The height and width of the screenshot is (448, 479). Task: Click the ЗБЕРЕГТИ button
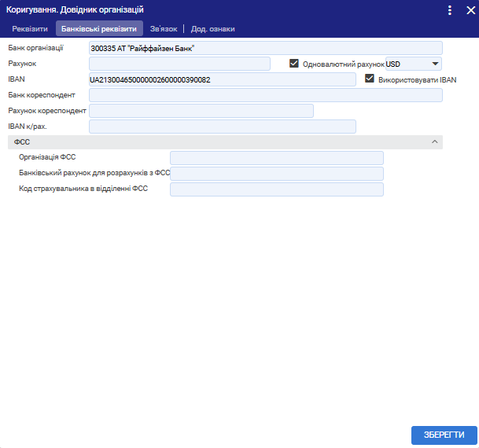[444, 435]
